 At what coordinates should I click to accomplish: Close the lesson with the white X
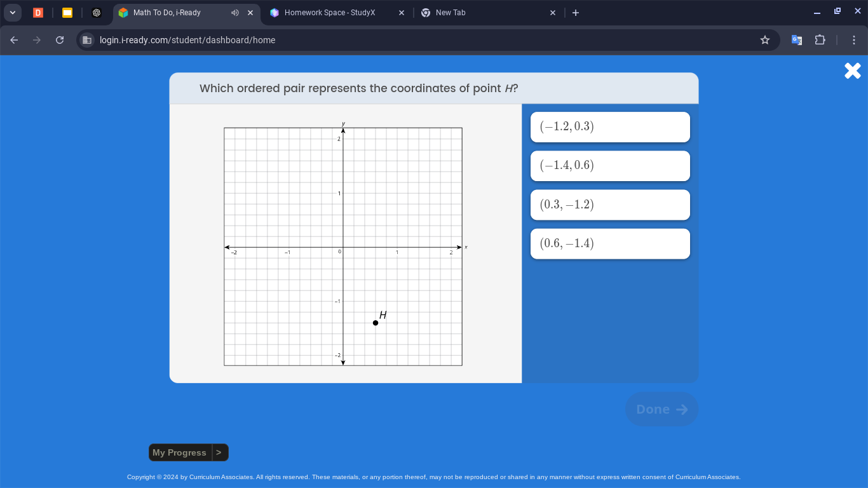click(x=853, y=71)
